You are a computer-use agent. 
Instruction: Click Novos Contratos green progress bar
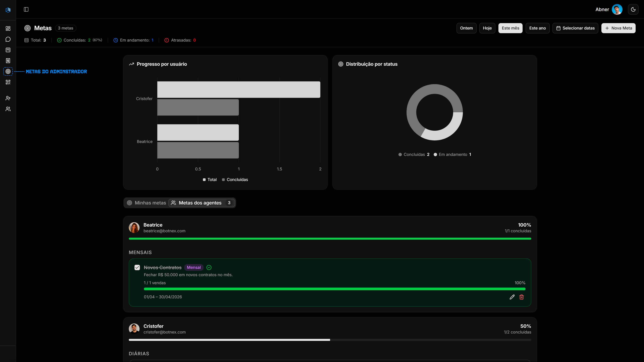click(x=335, y=289)
